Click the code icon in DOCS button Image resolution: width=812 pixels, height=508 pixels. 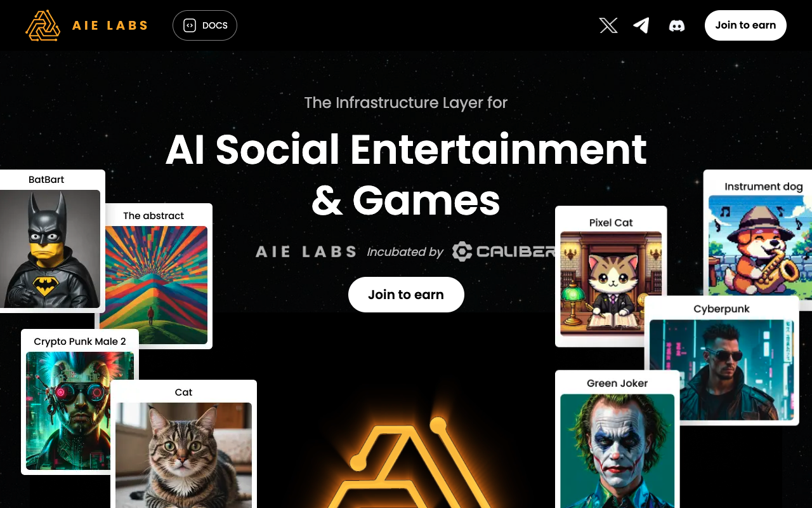point(189,25)
